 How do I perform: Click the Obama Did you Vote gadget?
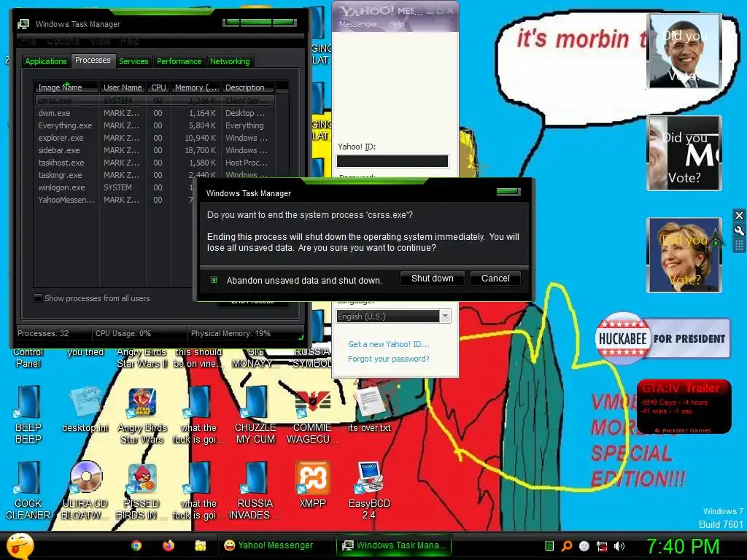coord(684,52)
